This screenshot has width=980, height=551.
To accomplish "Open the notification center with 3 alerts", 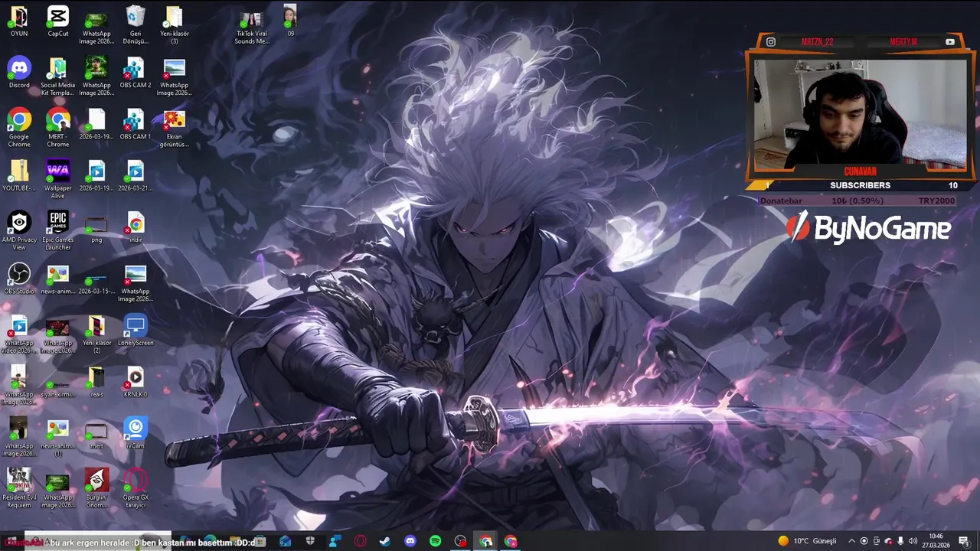I will pyautogui.click(x=964, y=541).
